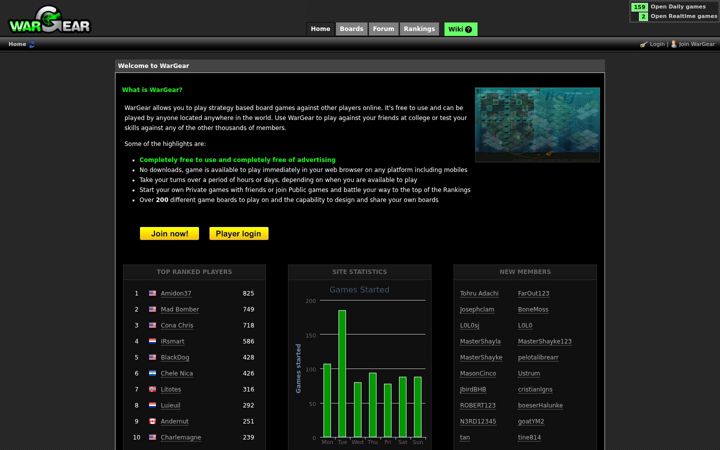Open Mad Bomber's profile link
The height and width of the screenshot is (450, 720).
(x=180, y=309)
